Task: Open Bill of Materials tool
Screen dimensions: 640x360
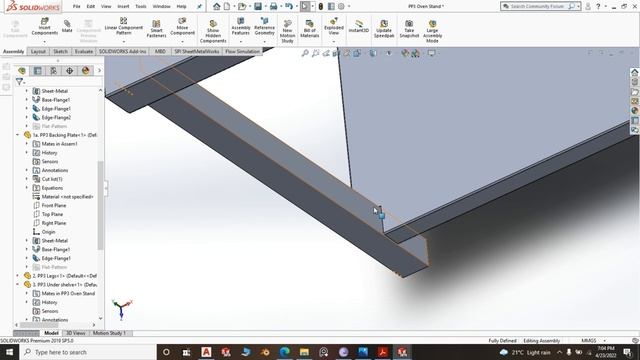Action: pyautogui.click(x=309, y=29)
